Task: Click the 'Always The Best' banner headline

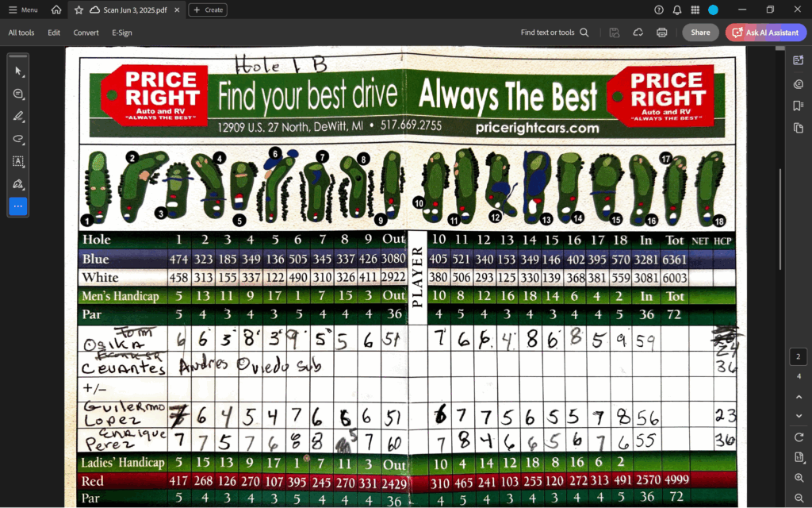Action: [507, 97]
